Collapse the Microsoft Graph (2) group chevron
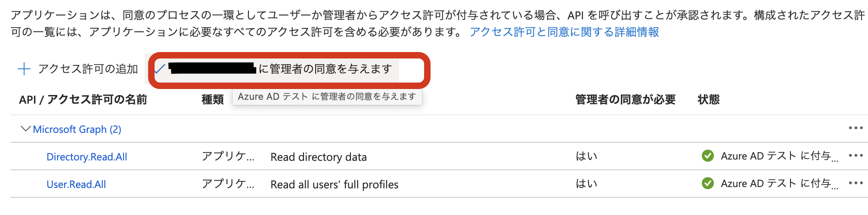This screenshot has width=868, height=215. (25, 129)
